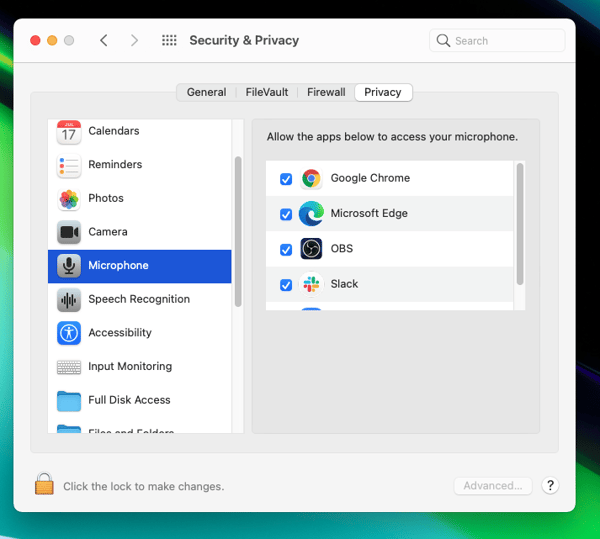Click the Accessibility icon
Viewport: 600px width, 539px height.
click(x=69, y=333)
